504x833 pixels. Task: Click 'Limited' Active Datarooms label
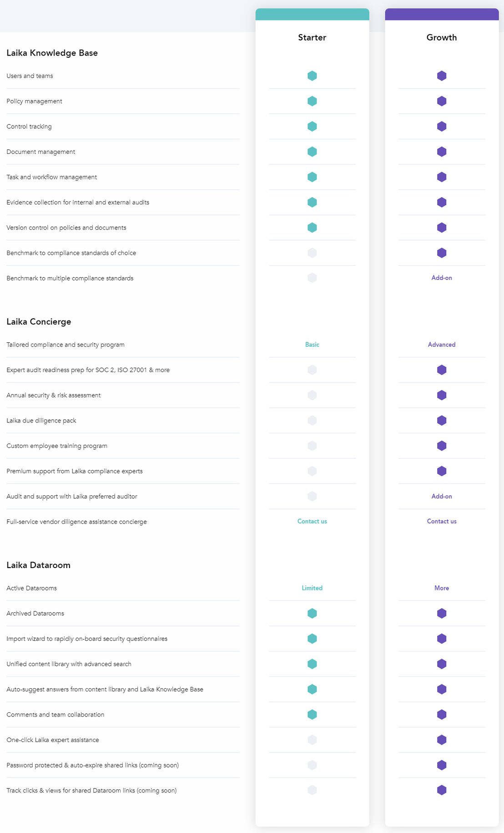click(312, 588)
